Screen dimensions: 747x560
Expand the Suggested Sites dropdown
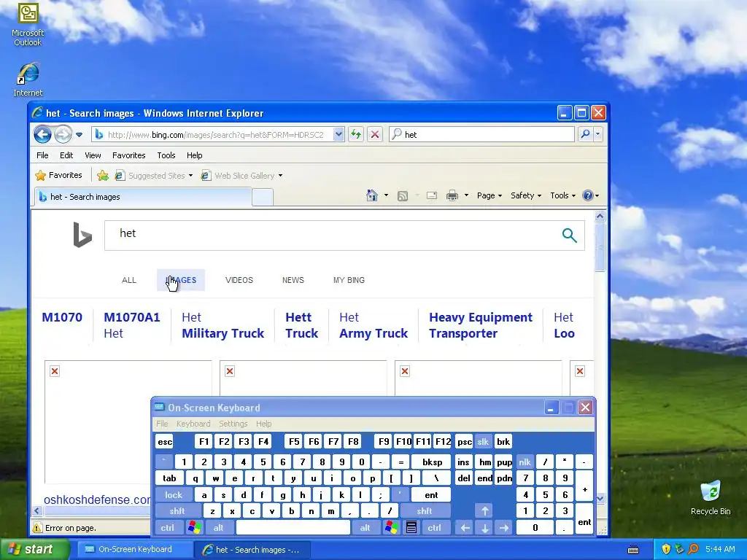click(190, 176)
